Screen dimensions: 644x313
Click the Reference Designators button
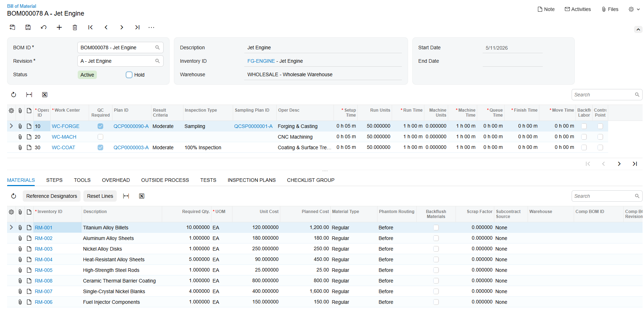point(51,196)
